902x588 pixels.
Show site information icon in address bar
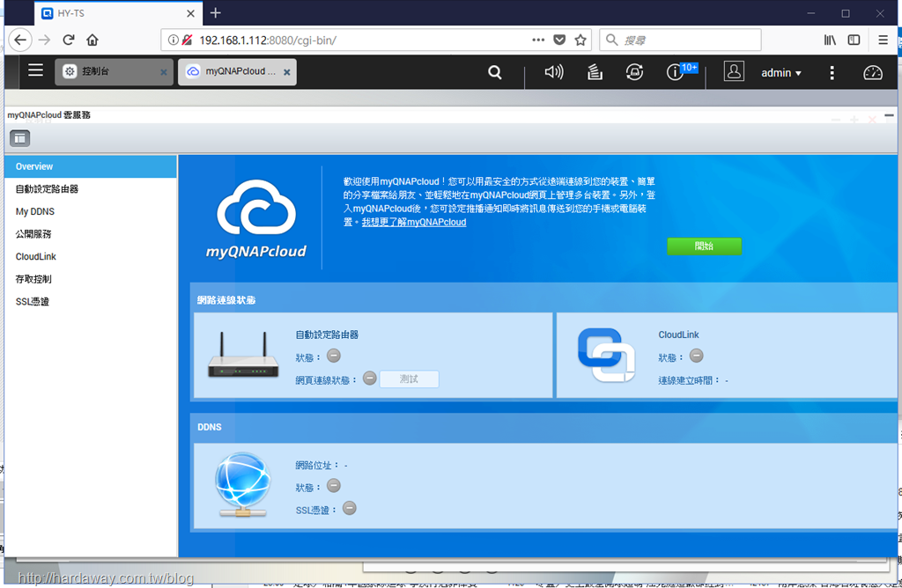[173, 40]
